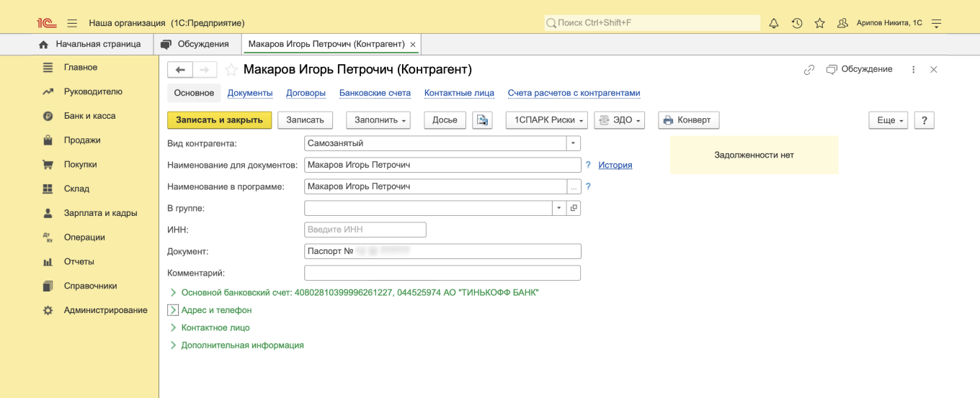980x398 pixels.
Task: Open the history clock icon
Action: [x=797, y=23]
